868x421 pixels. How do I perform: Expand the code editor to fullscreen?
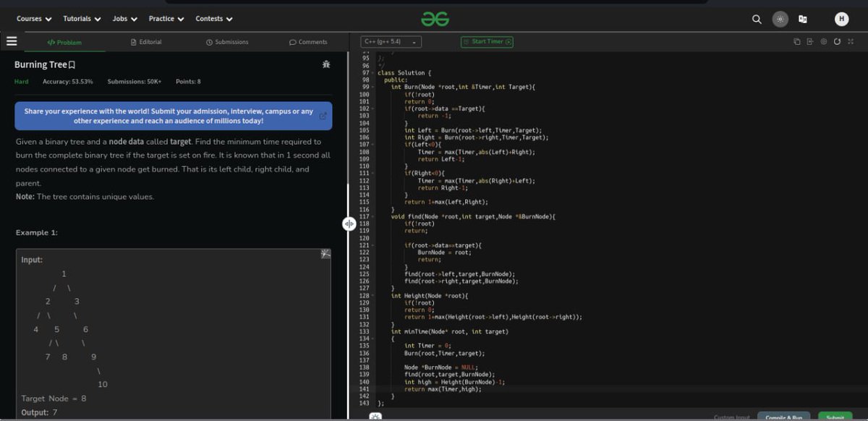pyautogui.click(x=851, y=41)
